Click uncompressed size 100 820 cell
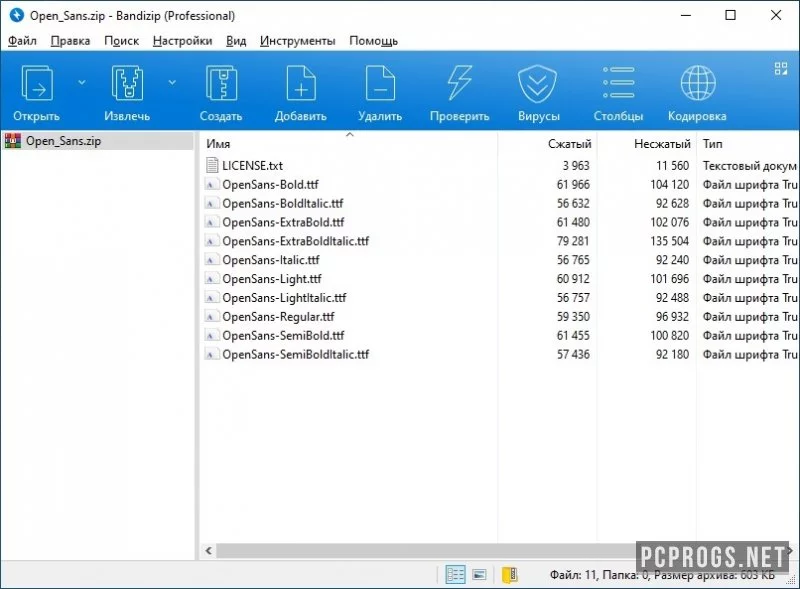Image resolution: width=800 pixels, height=589 pixels. [669, 335]
